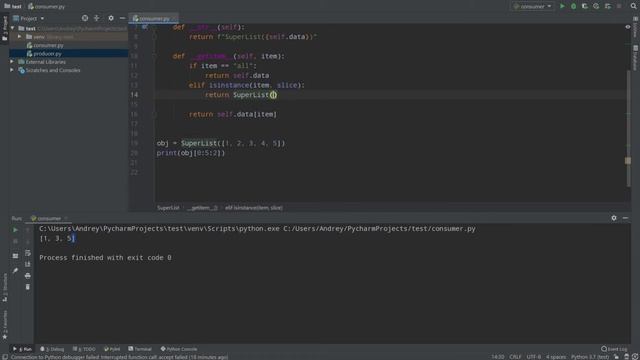Click the concurrency diagram run icon
640x360 pixels.
pyautogui.click(x=608, y=6)
